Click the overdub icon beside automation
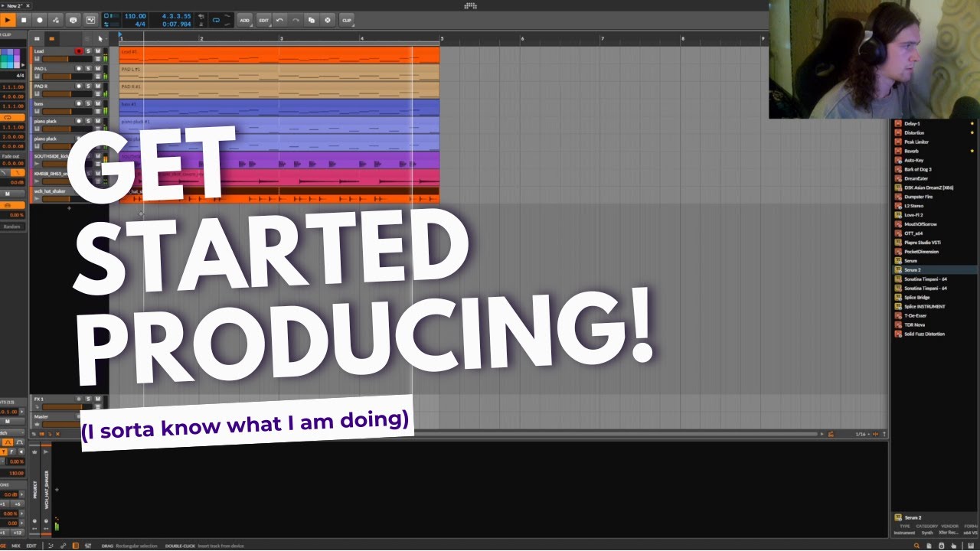The width and height of the screenshot is (980, 551). [x=73, y=19]
